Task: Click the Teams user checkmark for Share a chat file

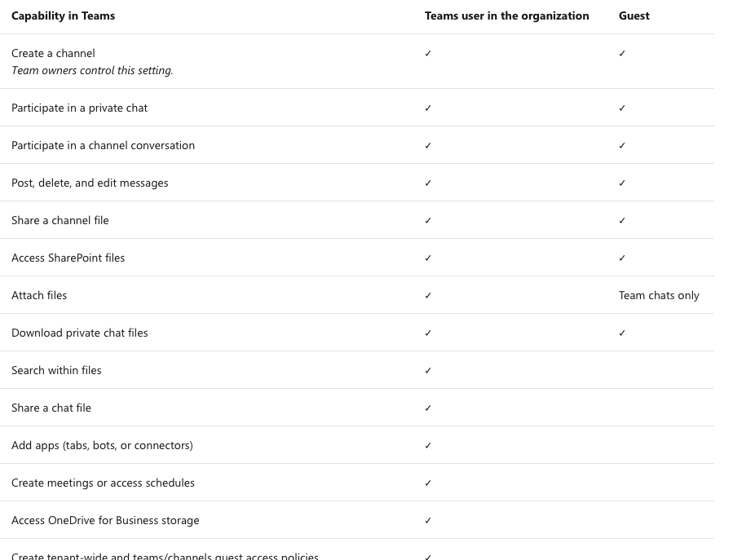Action: (x=428, y=408)
